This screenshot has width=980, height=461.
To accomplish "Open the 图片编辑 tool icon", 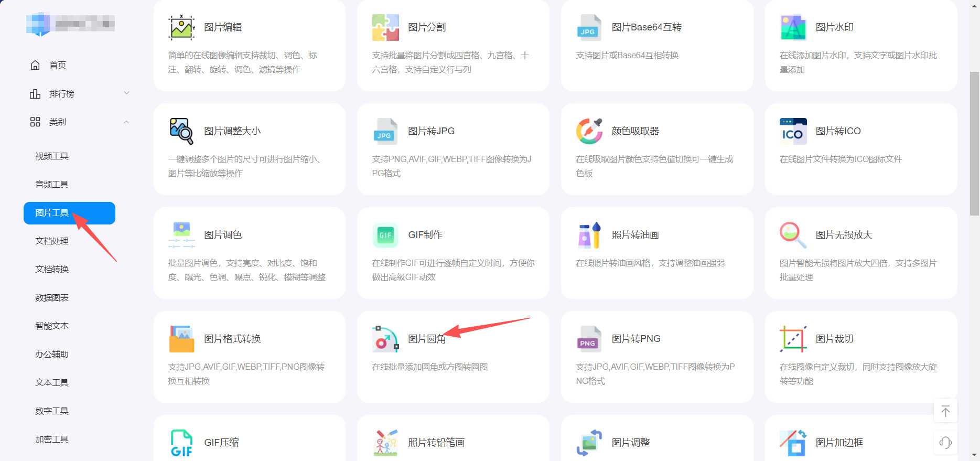I will [x=181, y=27].
